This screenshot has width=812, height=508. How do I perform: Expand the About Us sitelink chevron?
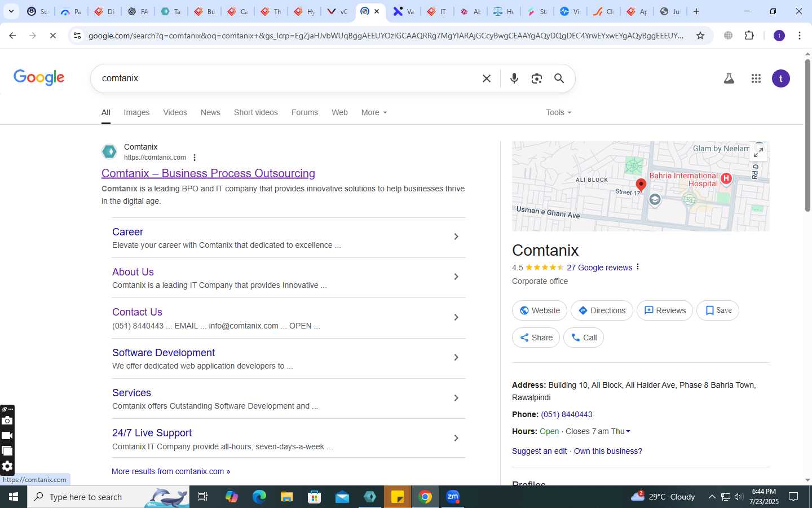456,277
